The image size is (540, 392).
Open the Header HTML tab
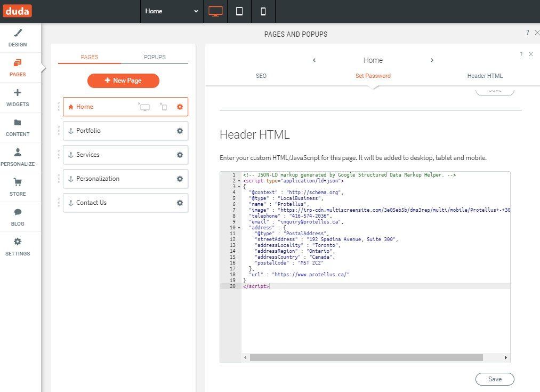coord(485,76)
